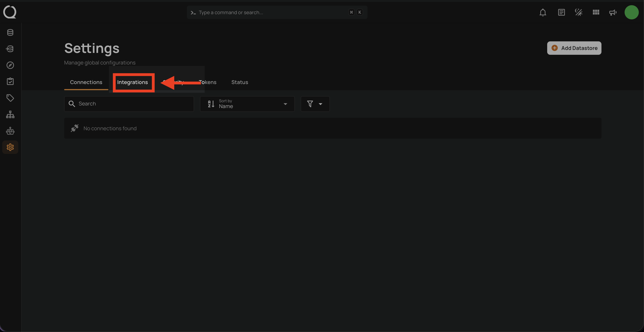This screenshot has width=644, height=332.
Task: Open the apps grid icon
Action: [x=596, y=12]
